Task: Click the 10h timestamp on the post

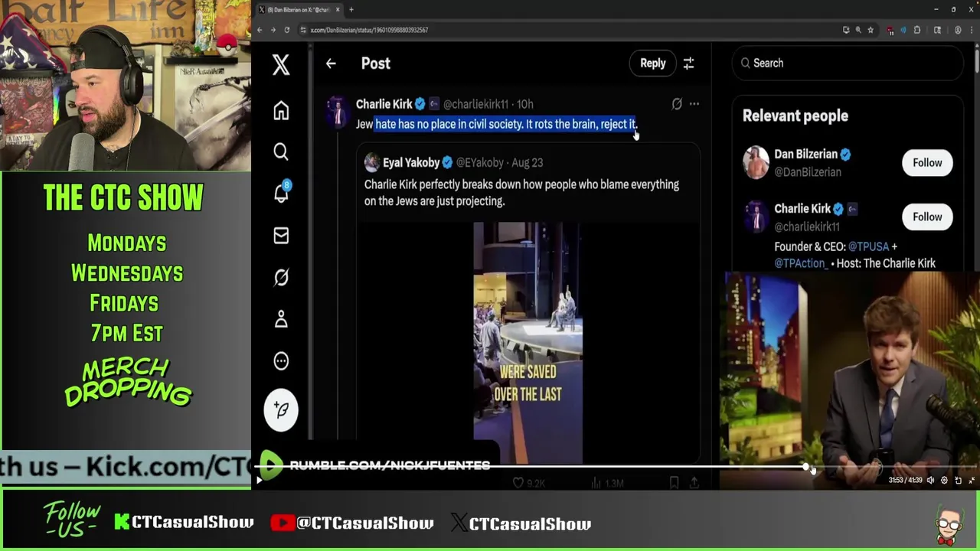Action: pyautogui.click(x=525, y=104)
